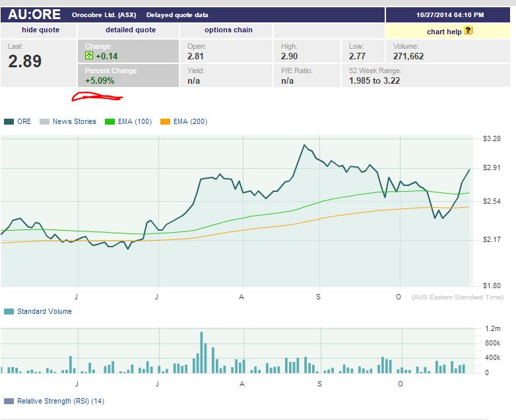Viewport: 516px width, 420px height.
Task: Click the Volume 271,662 figure
Action: click(x=408, y=57)
